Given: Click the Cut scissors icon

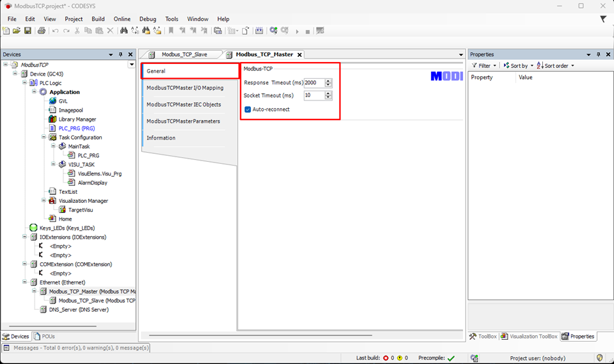Looking at the screenshot, I should (x=77, y=31).
